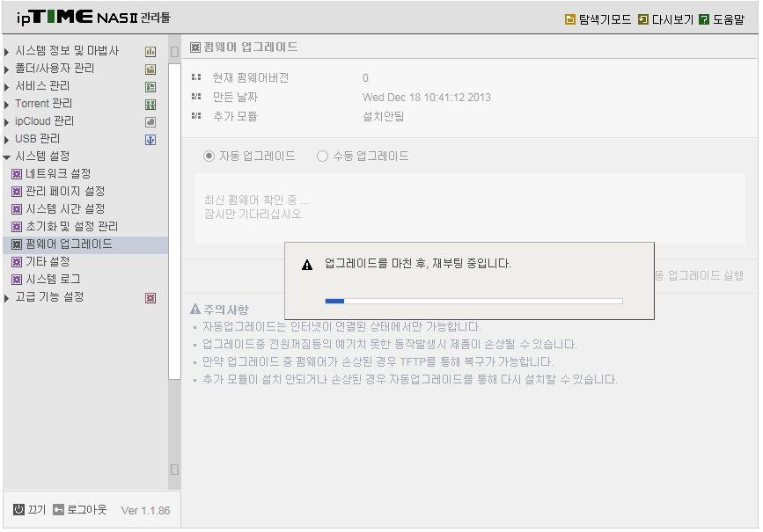This screenshot has height=532, width=763.
Task: Open 네트워크 설정 menu item
Action: point(58,173)
